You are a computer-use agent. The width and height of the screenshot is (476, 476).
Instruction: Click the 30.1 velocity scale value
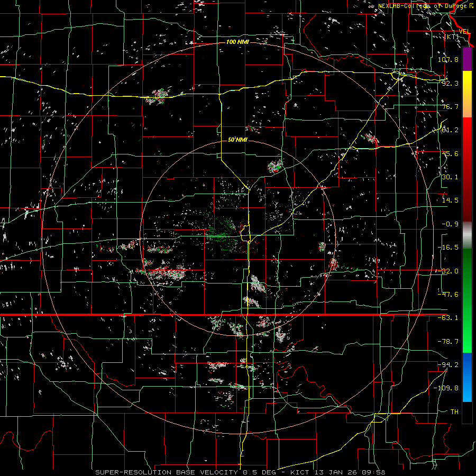click(450, 177)
